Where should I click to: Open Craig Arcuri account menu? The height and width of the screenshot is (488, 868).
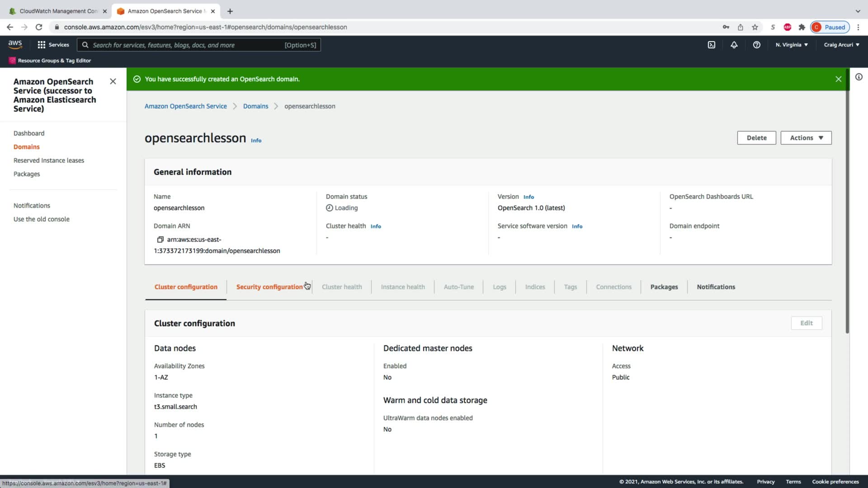click(x=841, y=45)
